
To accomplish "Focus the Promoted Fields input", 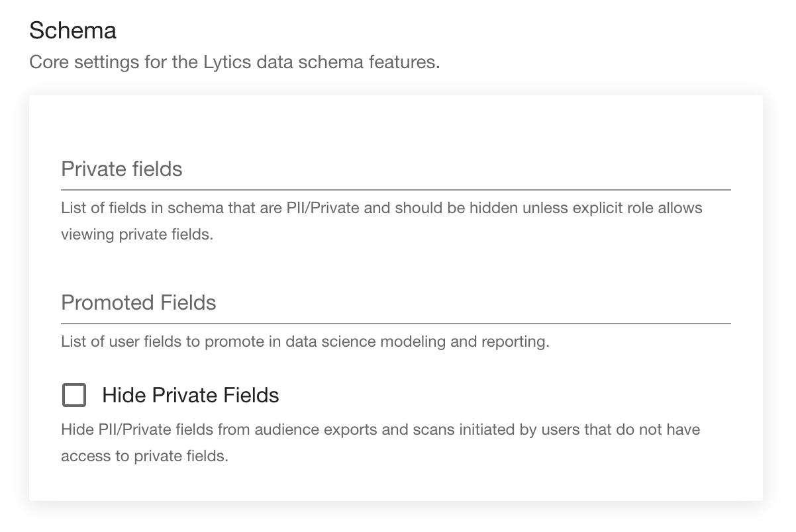I will point(395,303).
